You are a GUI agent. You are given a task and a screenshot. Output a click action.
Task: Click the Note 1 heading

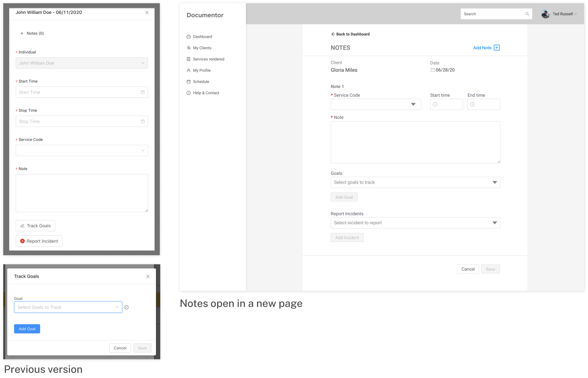point(337,86)
